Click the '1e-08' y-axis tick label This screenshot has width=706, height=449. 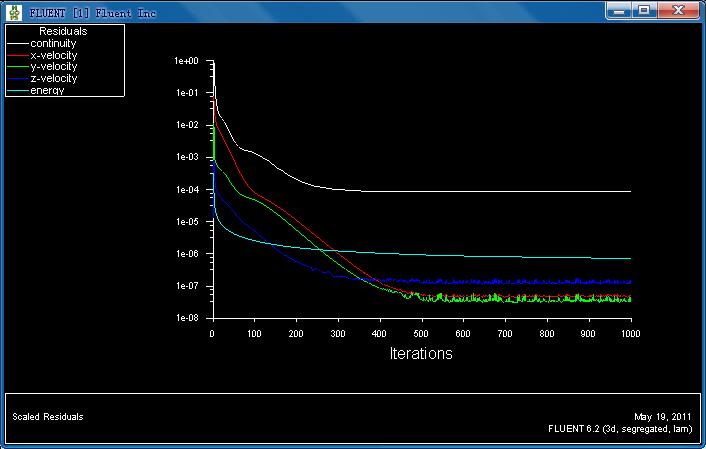[187, 318]
